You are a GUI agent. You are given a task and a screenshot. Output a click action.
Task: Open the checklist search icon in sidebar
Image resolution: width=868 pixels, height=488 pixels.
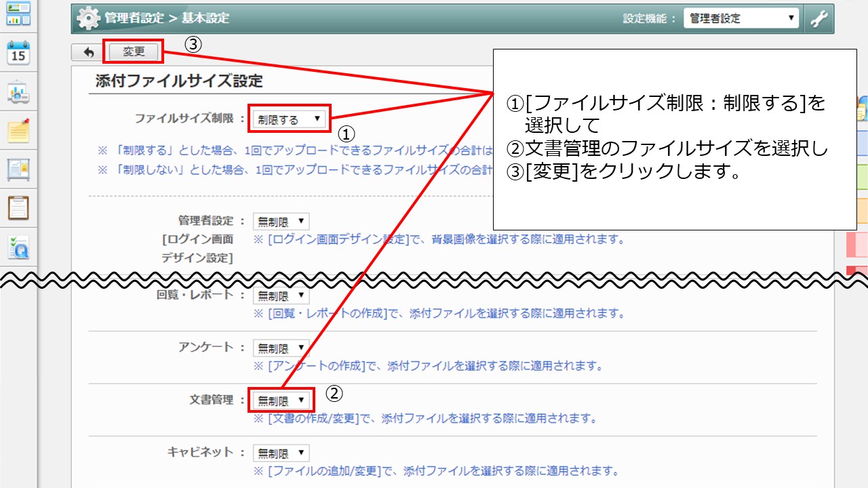coord(18,247)
